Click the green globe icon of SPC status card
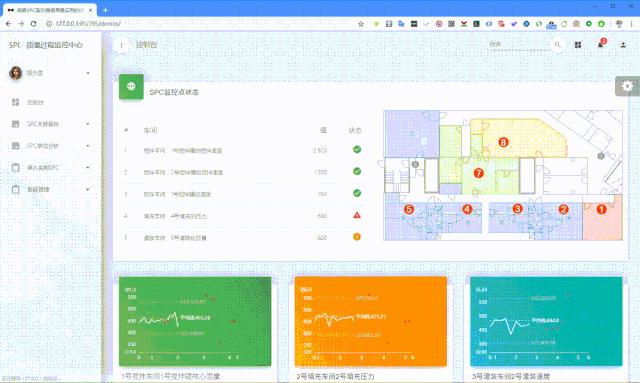Screen dimensions: 640x383 click(131, 86)
